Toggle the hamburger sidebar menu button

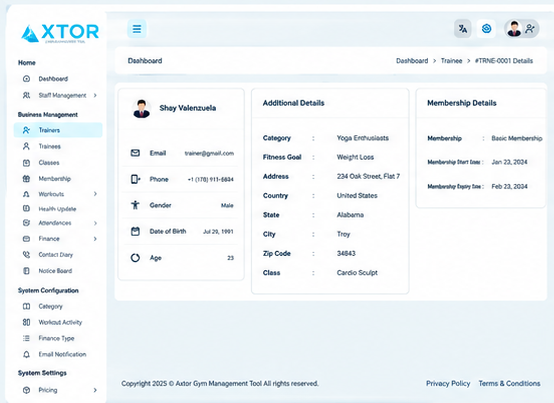click(x=137, y=29)
